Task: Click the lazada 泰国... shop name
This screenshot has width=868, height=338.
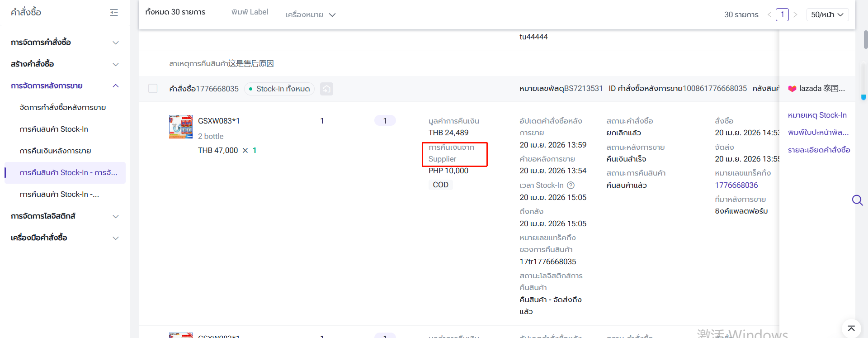Action: click(822, 89)
